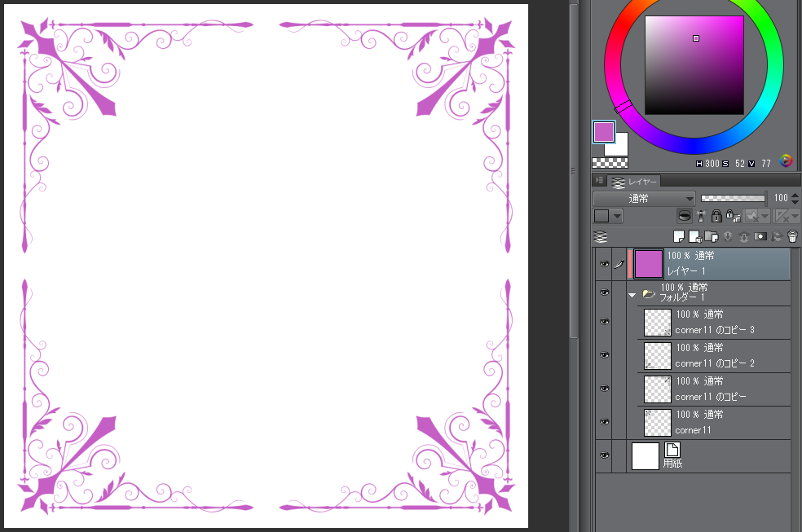The height and width of the screenshot is (532, 802).
Task: Select layer corner11 のコピー 2
Action: tap(714, 356)
